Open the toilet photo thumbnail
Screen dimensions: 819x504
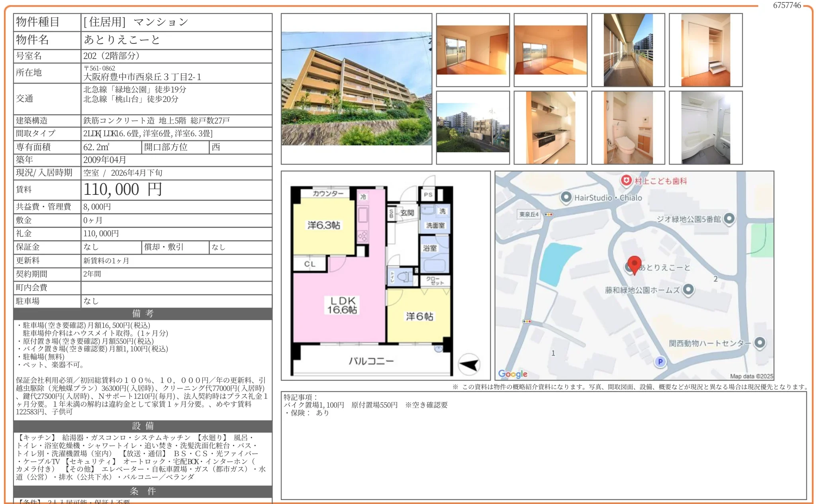[x=628, y=127]
